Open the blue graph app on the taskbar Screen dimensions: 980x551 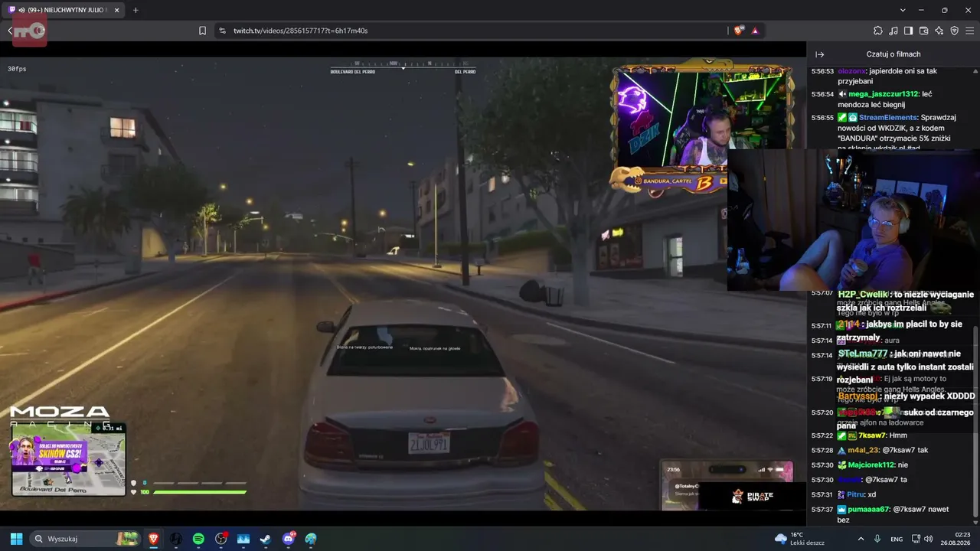[x=243, y=539]
